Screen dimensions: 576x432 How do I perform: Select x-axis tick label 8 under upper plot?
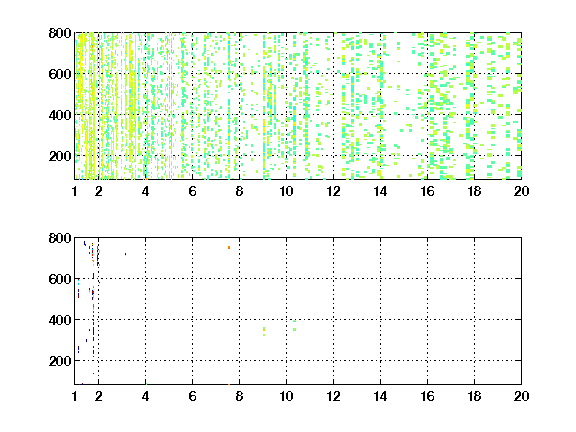coord(240,191)
